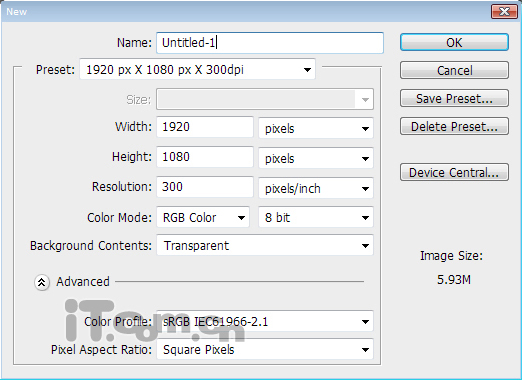Click into the Name text field
Viewport: 522px width, 380px height.
pyautogui.click(x=270, y=43)
